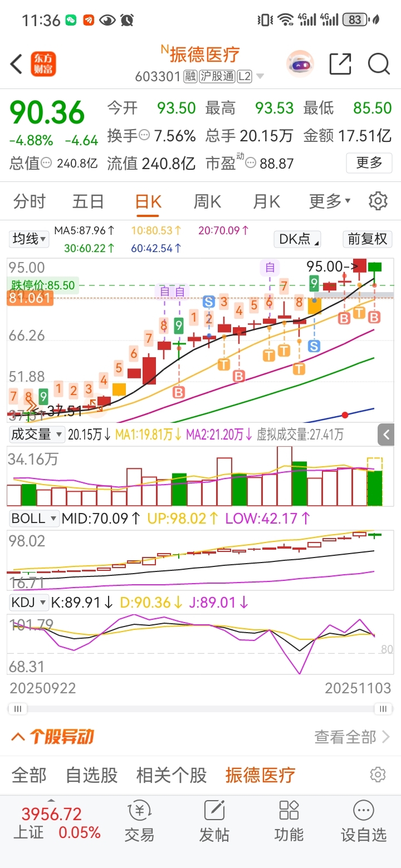
Task: Switch to 五日 chart tab
Action: tap(89, 201)
